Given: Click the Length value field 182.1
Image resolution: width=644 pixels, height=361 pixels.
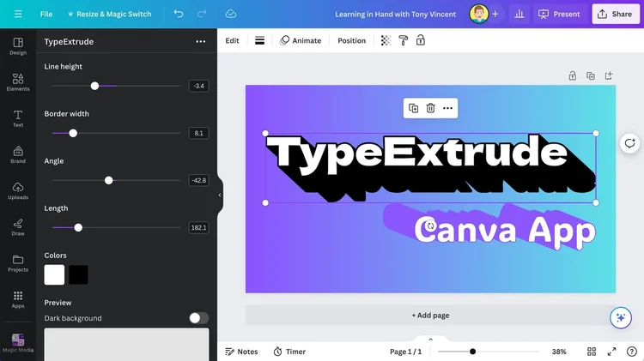Looking at the screenshot, I should (199, 227).
